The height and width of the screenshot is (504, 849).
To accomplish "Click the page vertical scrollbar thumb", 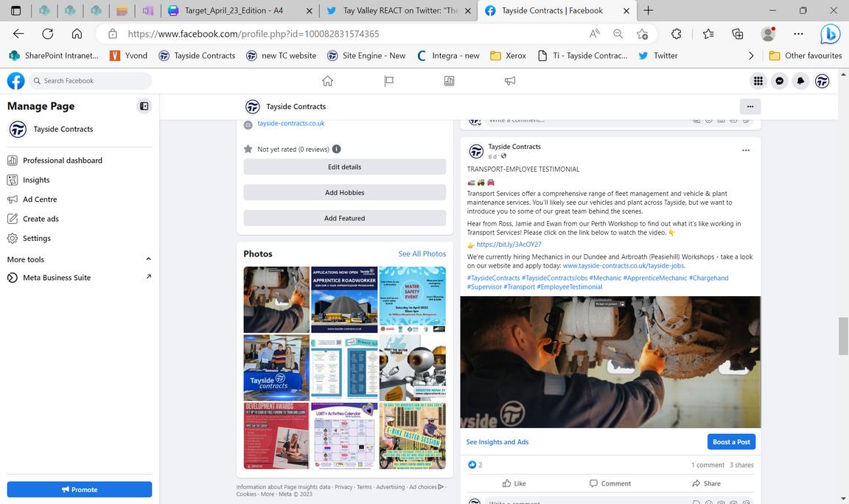I will (x=843, y=336).
